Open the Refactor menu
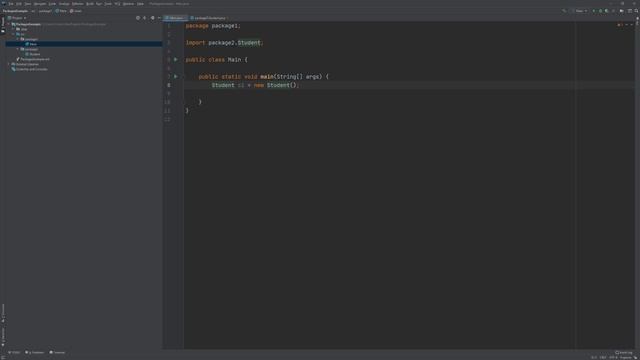This screenshot has height=360, width=640. (78, 4)
